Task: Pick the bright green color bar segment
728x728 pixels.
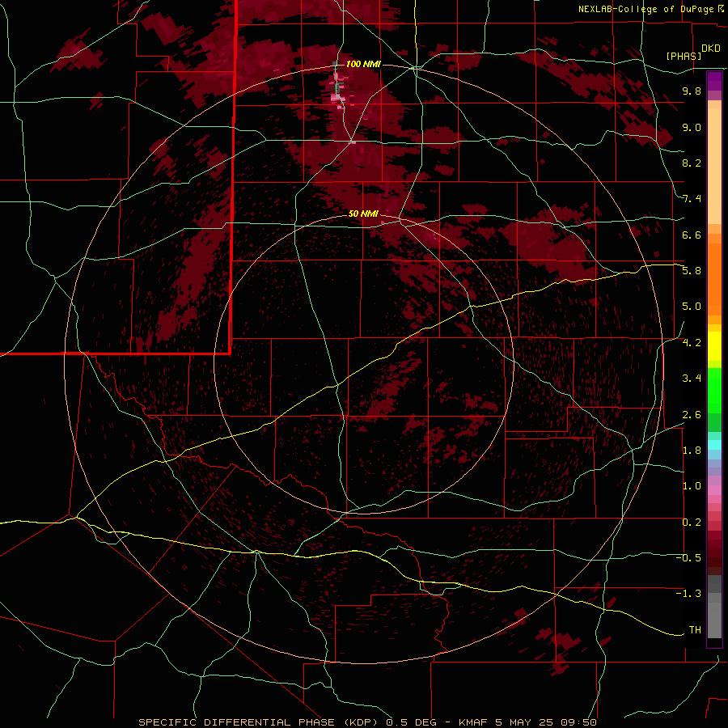Action: 714,391
